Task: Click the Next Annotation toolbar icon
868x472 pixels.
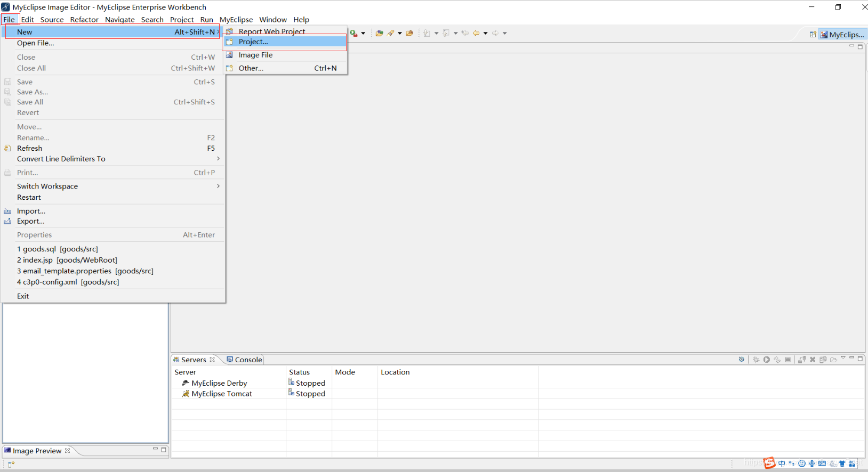Action: 427,33
